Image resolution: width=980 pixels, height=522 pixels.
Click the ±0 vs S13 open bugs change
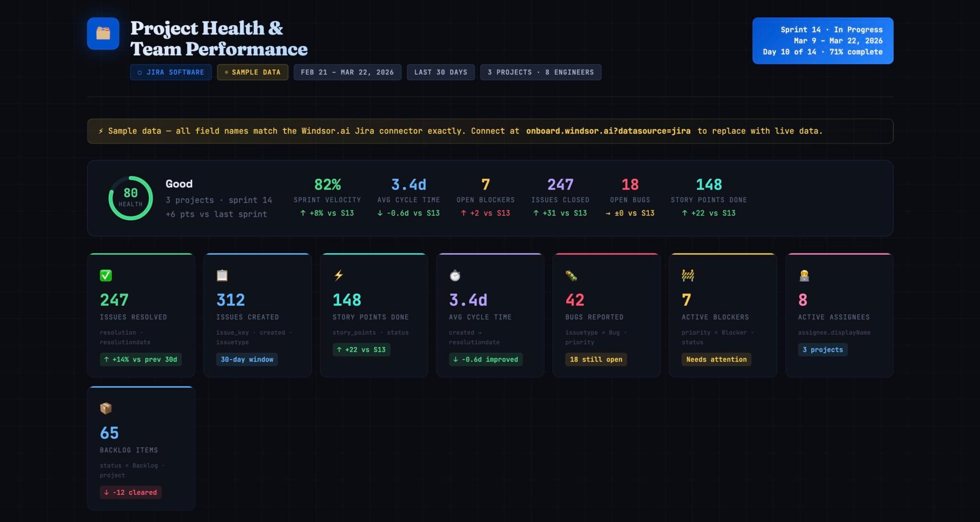630,213
